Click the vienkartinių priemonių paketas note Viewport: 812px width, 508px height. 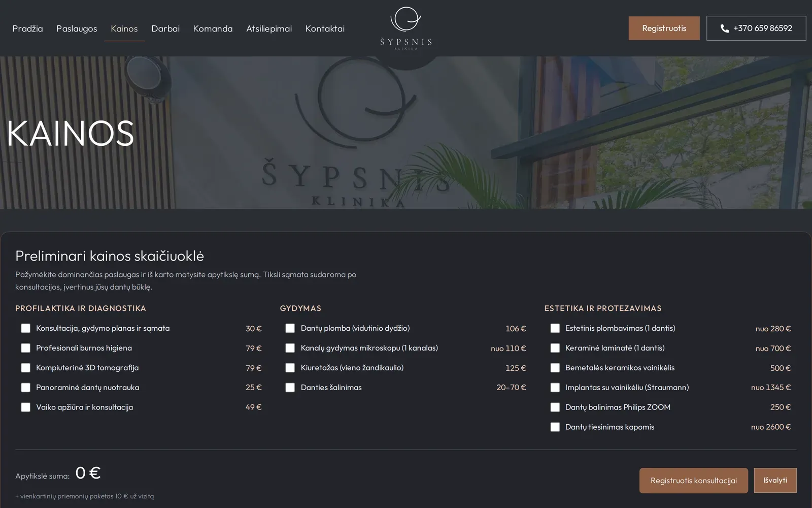pyautogui.click(x=84, y=496)
